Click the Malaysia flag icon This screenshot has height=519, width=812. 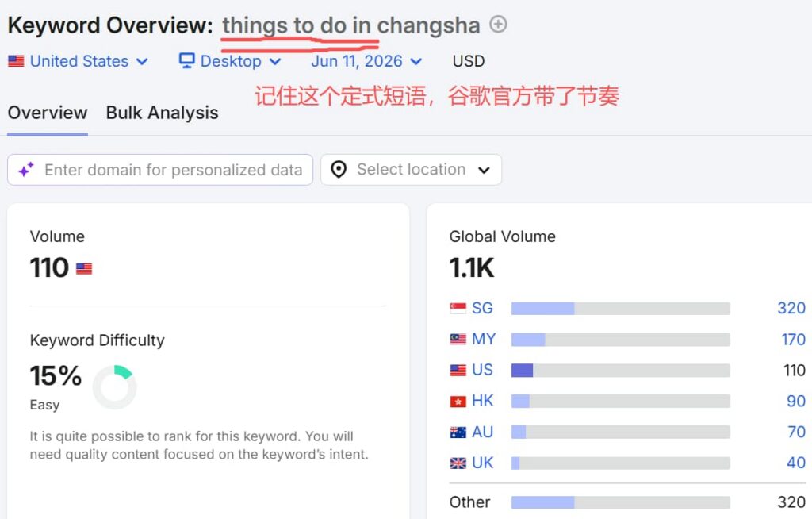(458, 339)
